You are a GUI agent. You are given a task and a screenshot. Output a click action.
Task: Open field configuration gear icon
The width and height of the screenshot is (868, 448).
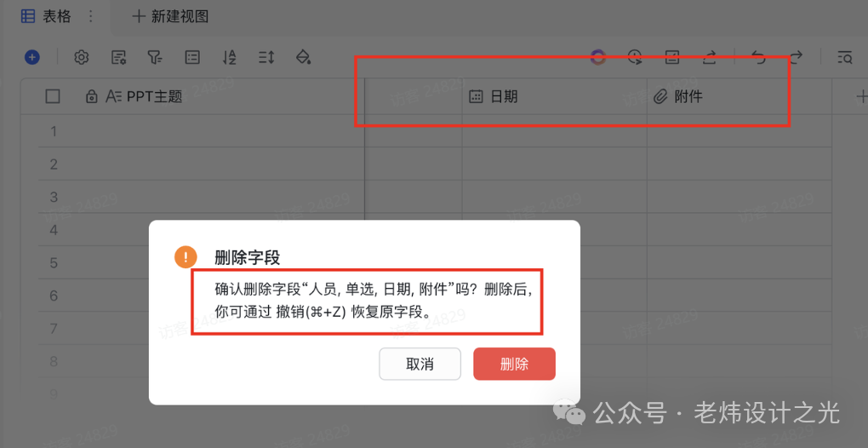point(82,56)
